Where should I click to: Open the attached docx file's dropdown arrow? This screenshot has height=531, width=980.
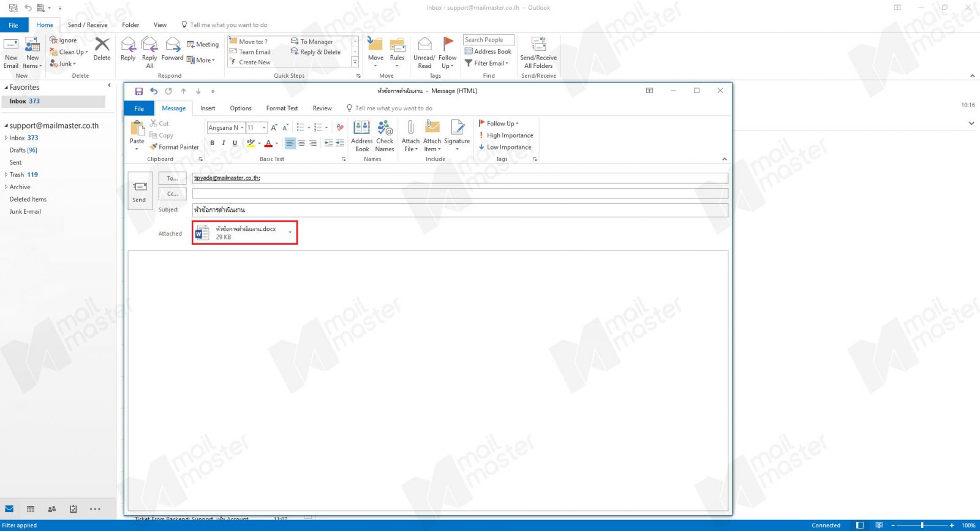coord(290,232)
